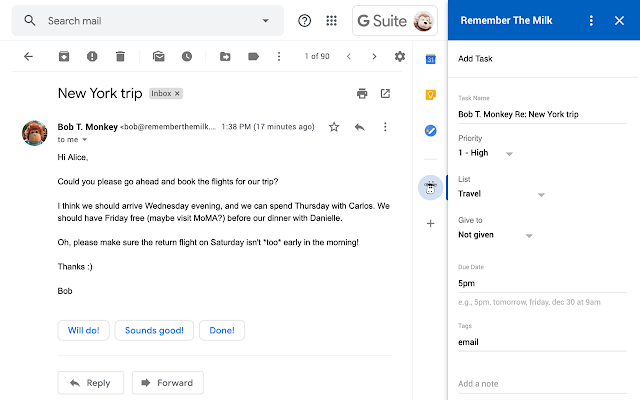Go to the newer email arrow
The width and height of the screenshot is (640, 400).
click(349, 56)
